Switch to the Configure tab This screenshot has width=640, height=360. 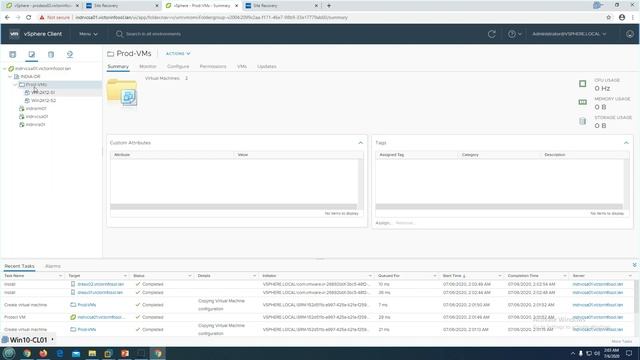[178, 66]
